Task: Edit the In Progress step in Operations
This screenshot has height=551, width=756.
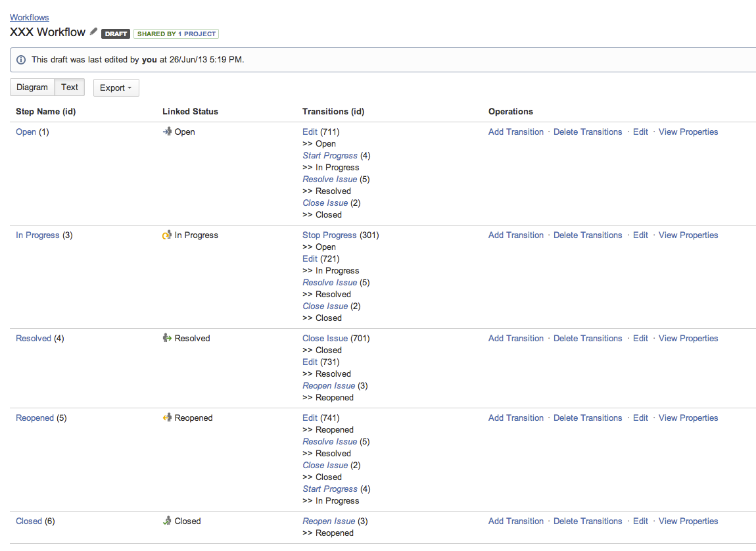Action: [x=640, y=235]
